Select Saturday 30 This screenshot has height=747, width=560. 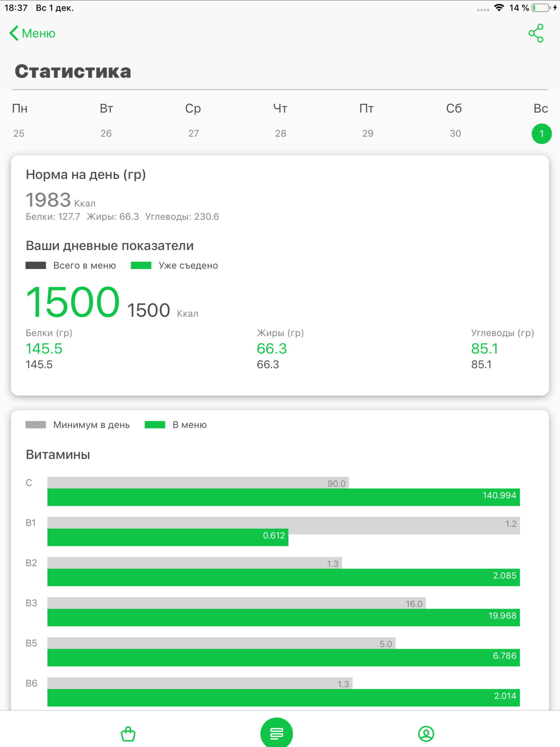coord(455,133)
